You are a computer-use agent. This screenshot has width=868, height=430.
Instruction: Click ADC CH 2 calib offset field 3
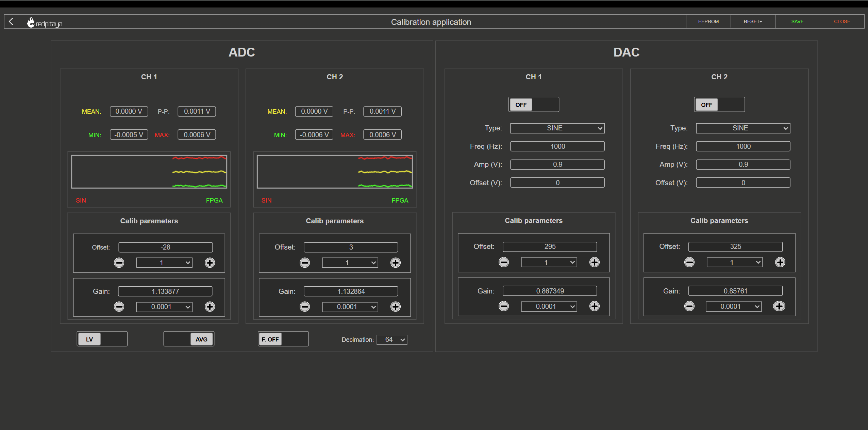(351, 247)
